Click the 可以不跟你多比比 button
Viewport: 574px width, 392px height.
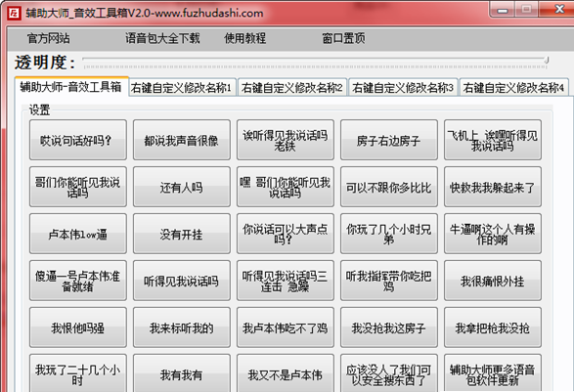pos(389,187)
